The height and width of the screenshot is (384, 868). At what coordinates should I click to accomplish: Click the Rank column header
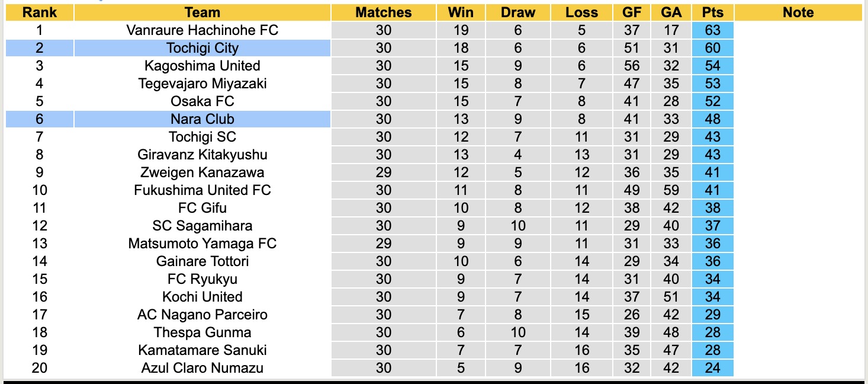(x=40, y=12)
